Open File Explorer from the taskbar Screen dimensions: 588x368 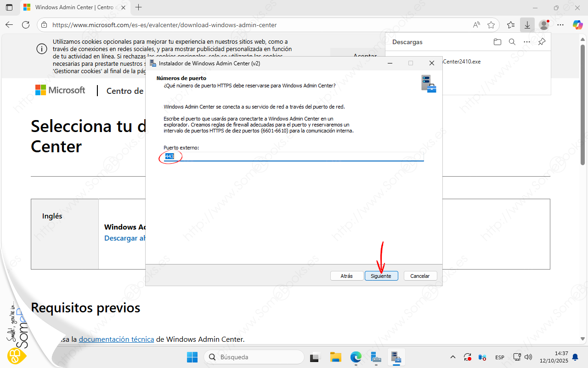(x=336, y=357)
